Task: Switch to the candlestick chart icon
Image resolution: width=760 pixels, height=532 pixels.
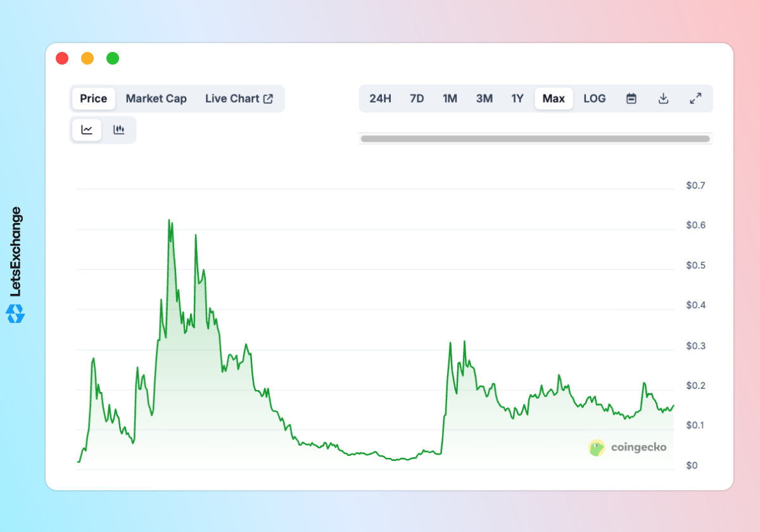Action: (x=118, y=130)
